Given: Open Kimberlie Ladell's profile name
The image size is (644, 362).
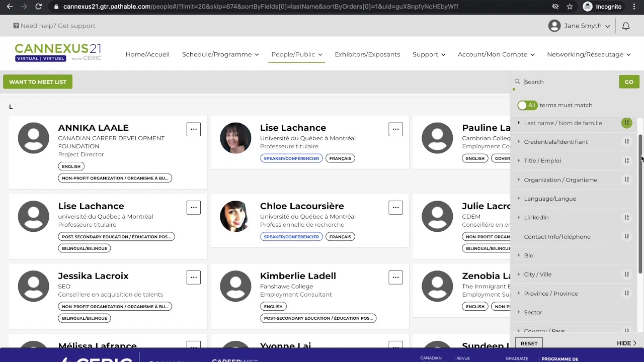Looking at the screenshot, I should pos(298,276).
